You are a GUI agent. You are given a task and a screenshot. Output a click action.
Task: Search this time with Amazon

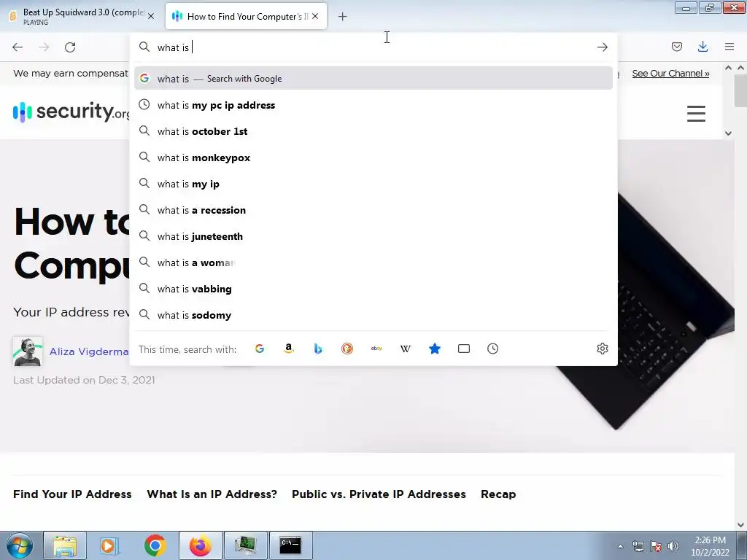click(x=289, y=349)
